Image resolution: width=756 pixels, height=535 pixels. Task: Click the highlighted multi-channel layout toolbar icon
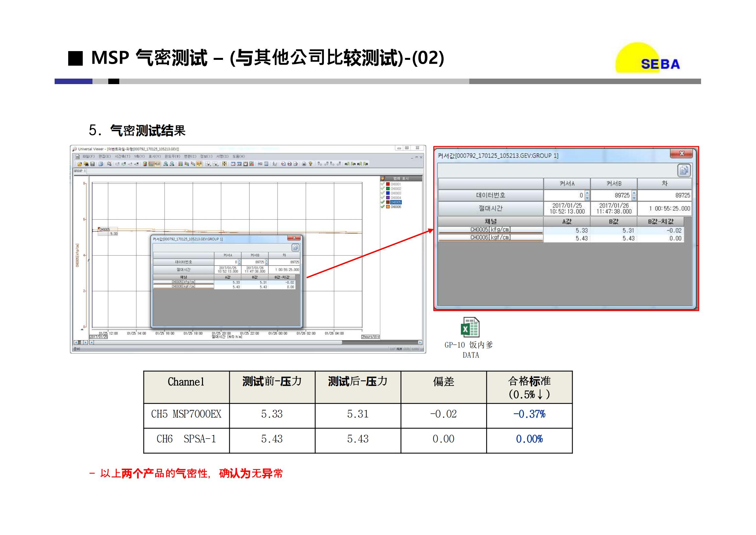(199, 164)
